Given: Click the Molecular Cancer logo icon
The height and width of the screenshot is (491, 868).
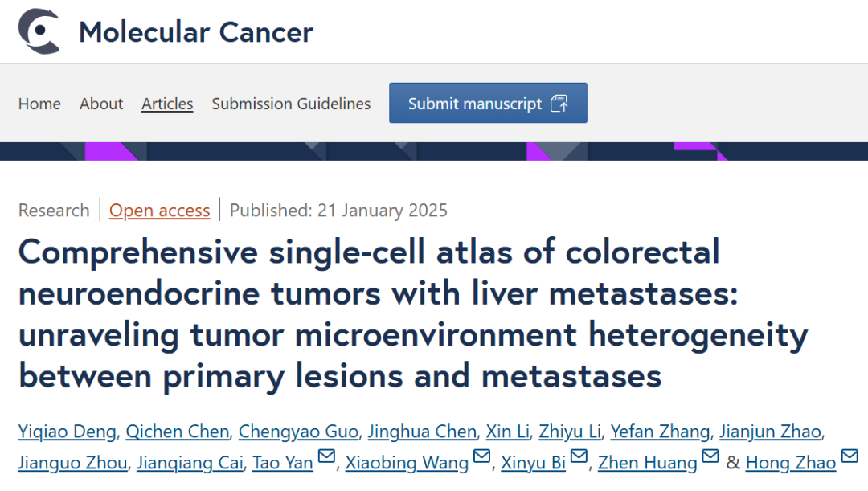Looking at the screenshot, I should [x=39, y=32].
